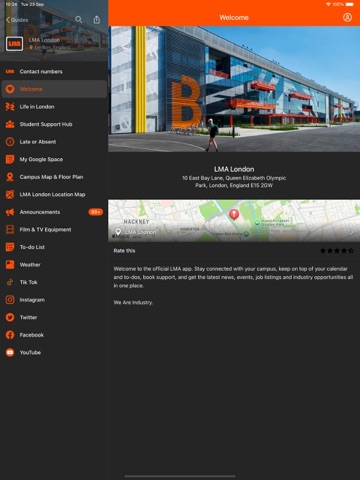
Task: Click the Late or Absent compass icon
Action: pyautogui.click(x=10, y=142)
